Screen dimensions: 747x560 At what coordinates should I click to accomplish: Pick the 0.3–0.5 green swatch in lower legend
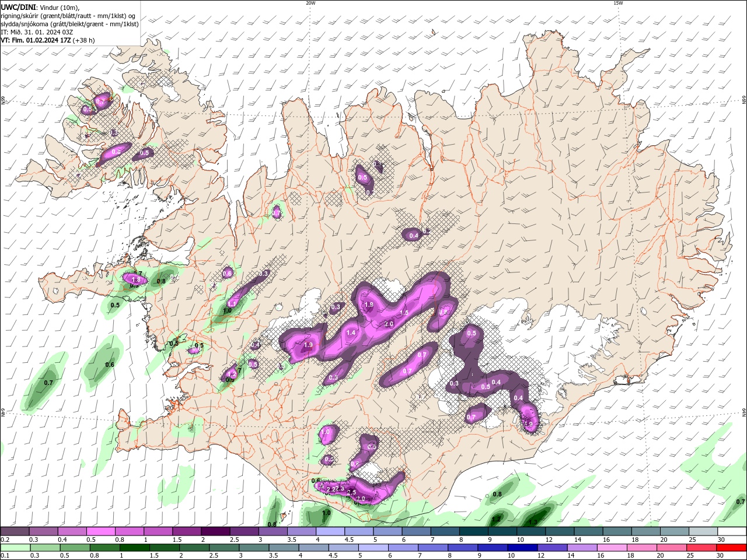click(45, 548)
